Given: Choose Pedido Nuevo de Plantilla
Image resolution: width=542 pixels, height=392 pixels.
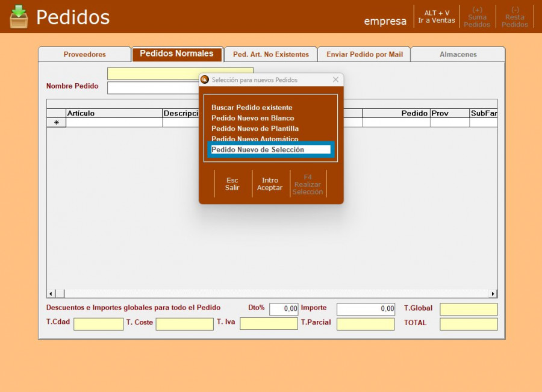Looking at the screenshot, I should click(255, 128).
